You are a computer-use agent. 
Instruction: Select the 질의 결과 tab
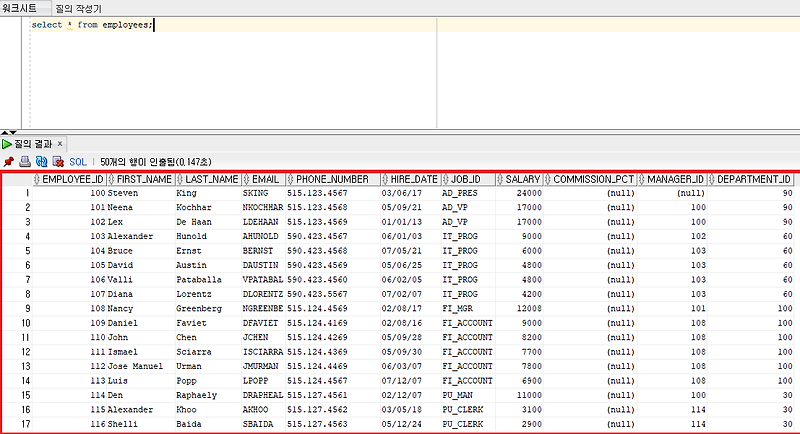[x=33, y=144]
